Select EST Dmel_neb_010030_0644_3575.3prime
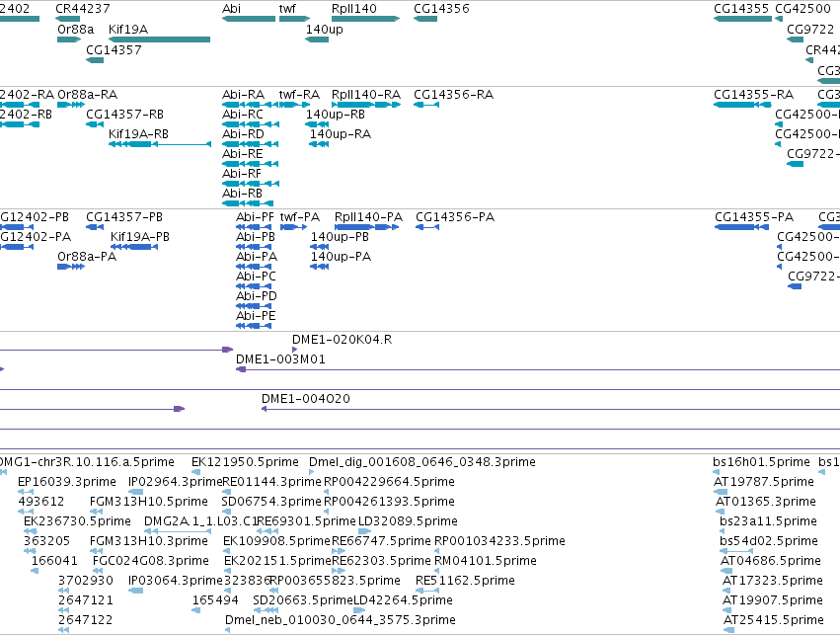This screenshot has height=635, width=840. coord(228,630)
